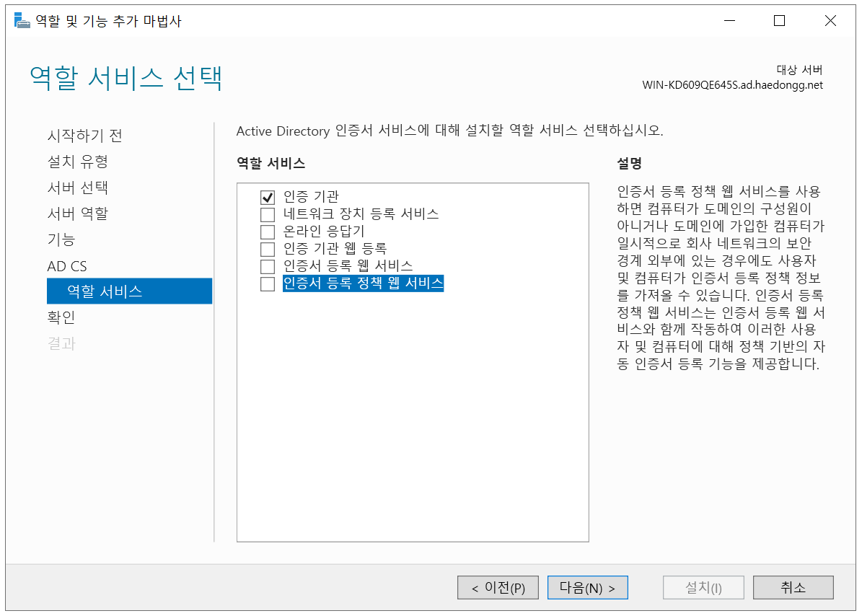This screenshot has width=862, height=616.
Task: Enable the 온라인 응답기 checkbox
Action: point(268,232)
